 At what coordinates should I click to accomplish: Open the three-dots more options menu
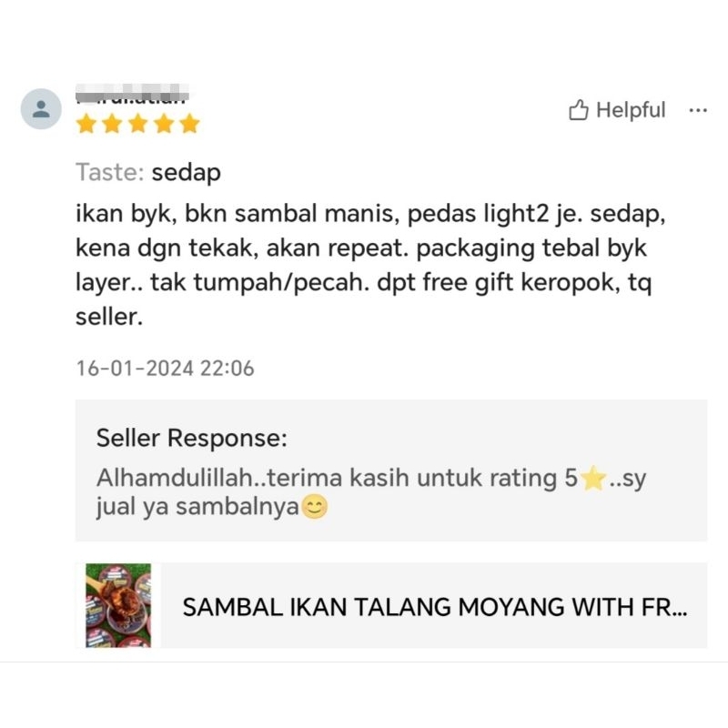click(x=698, y=110)
